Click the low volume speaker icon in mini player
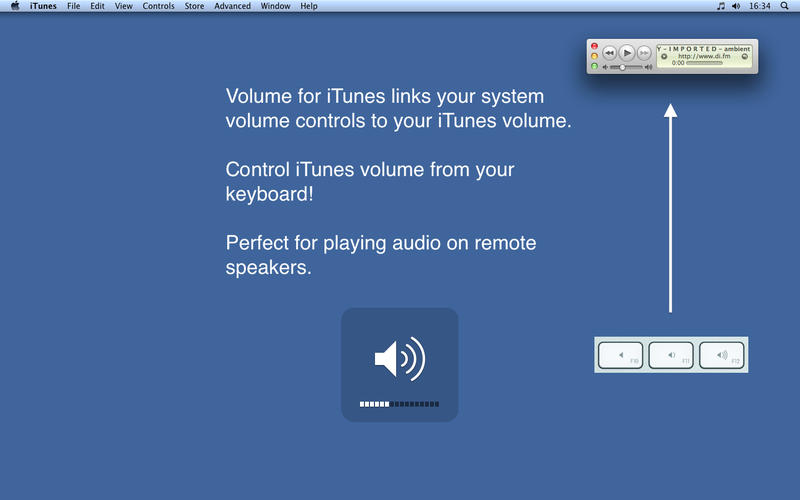Image resolution: width=800 pixels, height=500 pixels. pos(605,67)
